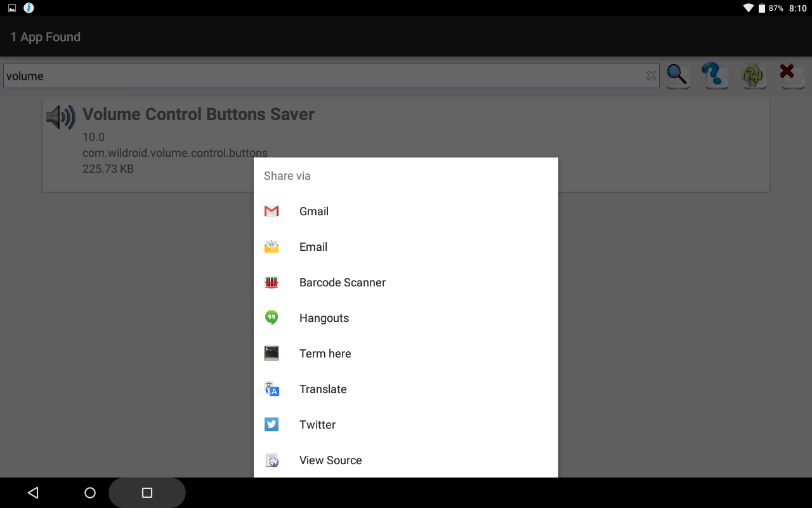Click the green Android toolbar icon
This screenshot has width=812, height=508.
tap(754, 76)
